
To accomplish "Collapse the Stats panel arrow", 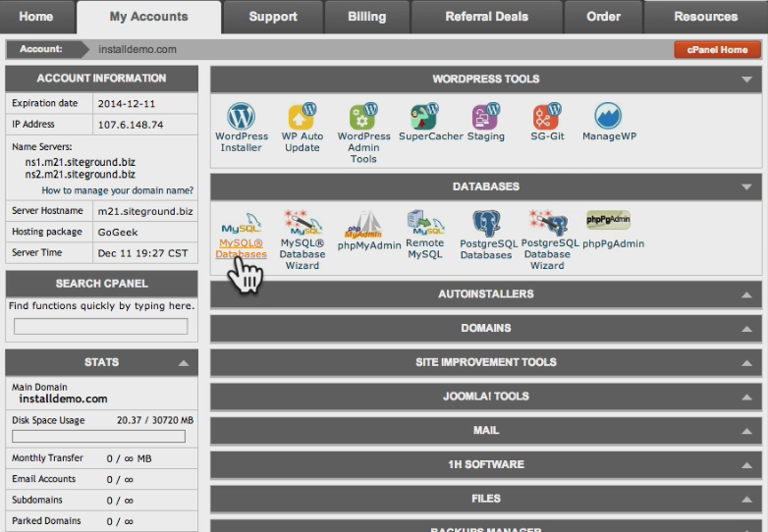I will click(184, 362).
